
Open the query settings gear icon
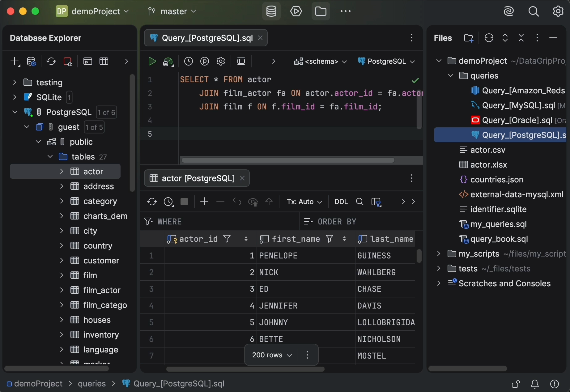point(221,61)
